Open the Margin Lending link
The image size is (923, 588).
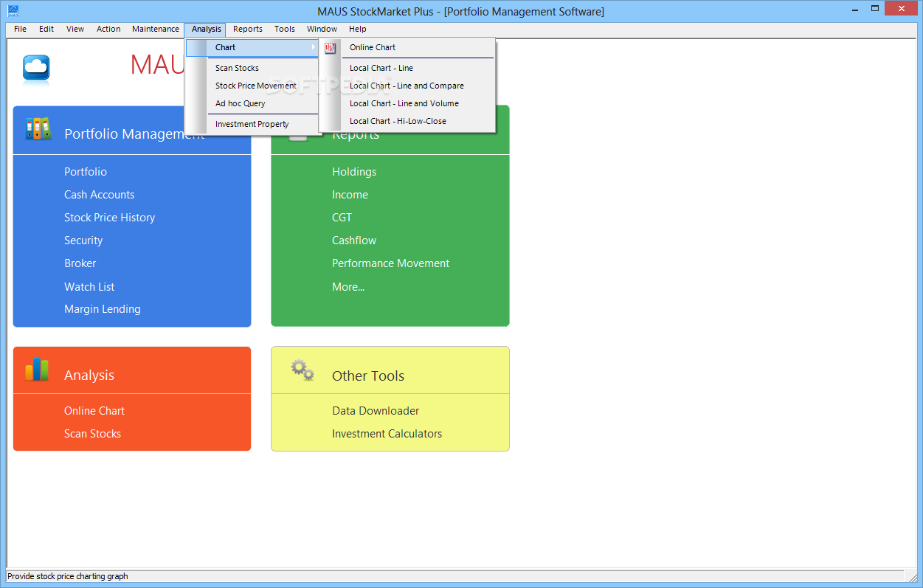pos(103,309)
